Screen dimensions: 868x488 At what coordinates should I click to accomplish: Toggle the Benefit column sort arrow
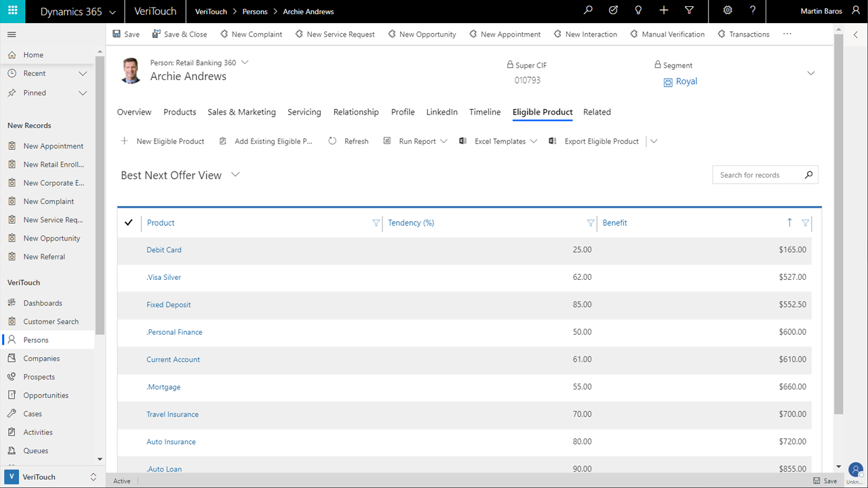(789, 222)
